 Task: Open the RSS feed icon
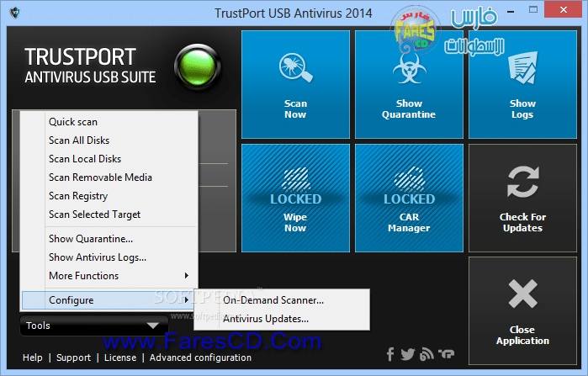(426, 354)
